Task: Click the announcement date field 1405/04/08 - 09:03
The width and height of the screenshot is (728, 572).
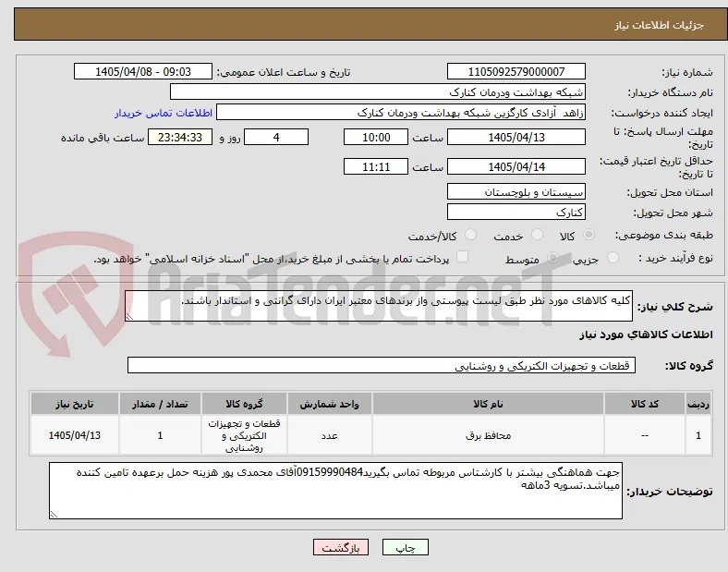Action: pyautogui.click(x=143, y=72)
